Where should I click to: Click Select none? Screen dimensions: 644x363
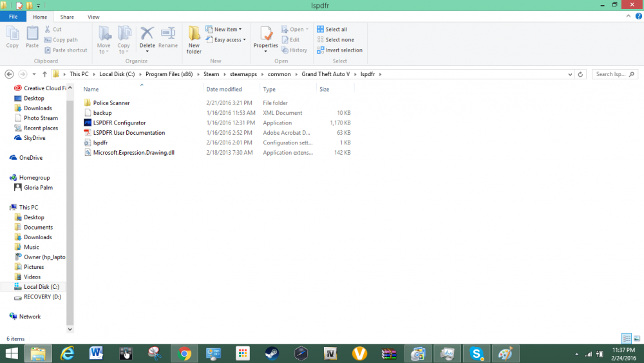click(336, 40)
